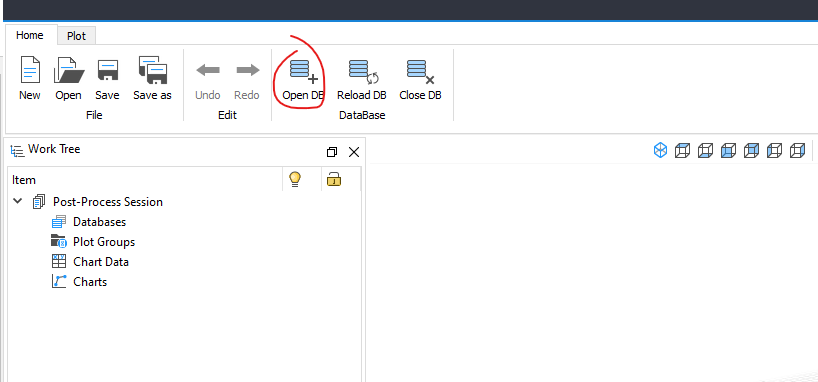Click the padlock lock column header
818x382 pixels.
pos(334,180)
